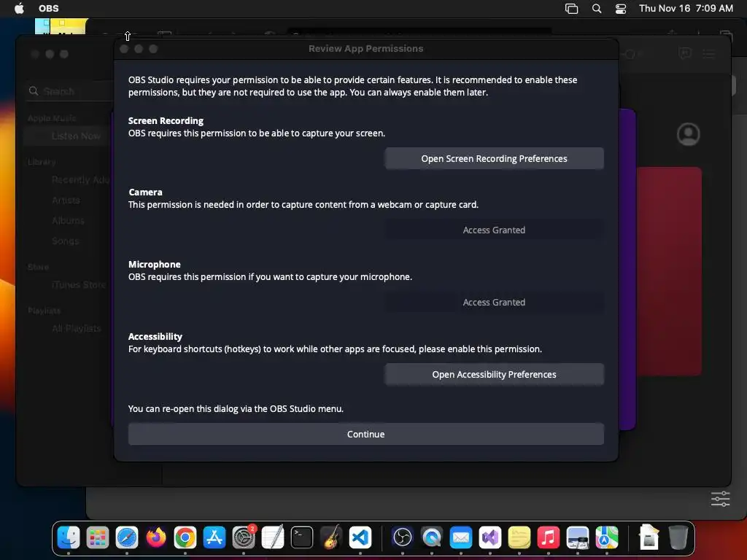The image size is (747, 560).
Task: Open Preview from the dock
Action: pos(578,537)
